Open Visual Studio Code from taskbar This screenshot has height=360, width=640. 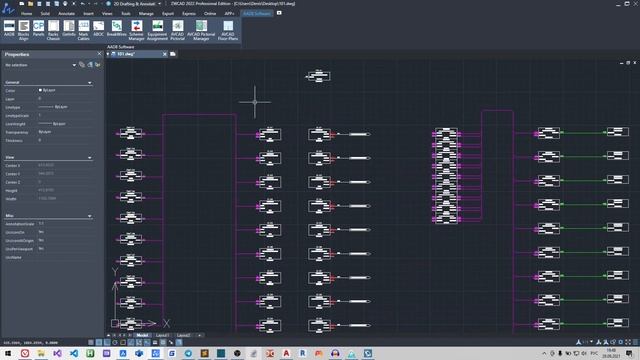coord(73,353)
